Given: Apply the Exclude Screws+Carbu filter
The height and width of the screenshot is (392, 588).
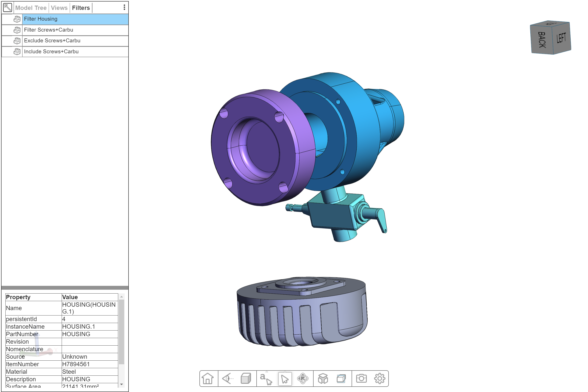Looking at the screenshot, I should coord(52,40).
